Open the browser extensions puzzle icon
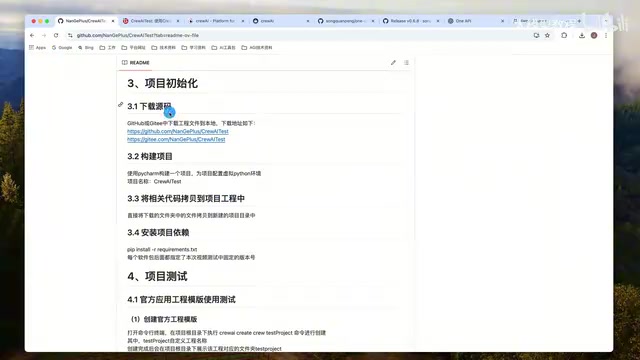This screenshot has width=640, height=360. click(564, 36)
